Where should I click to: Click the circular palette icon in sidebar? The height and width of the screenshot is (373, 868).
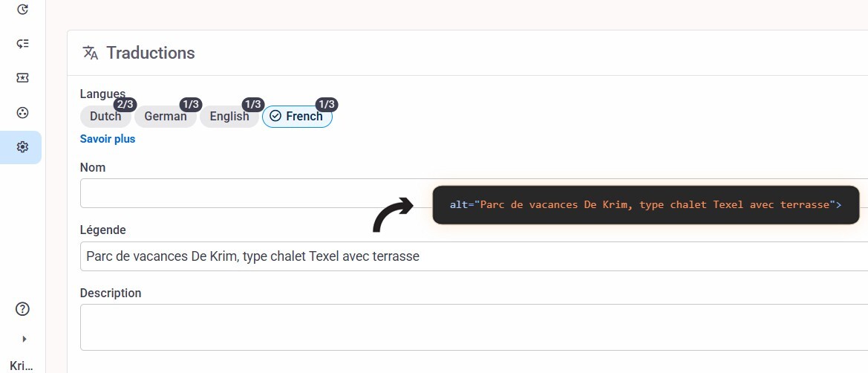(22, 113)
